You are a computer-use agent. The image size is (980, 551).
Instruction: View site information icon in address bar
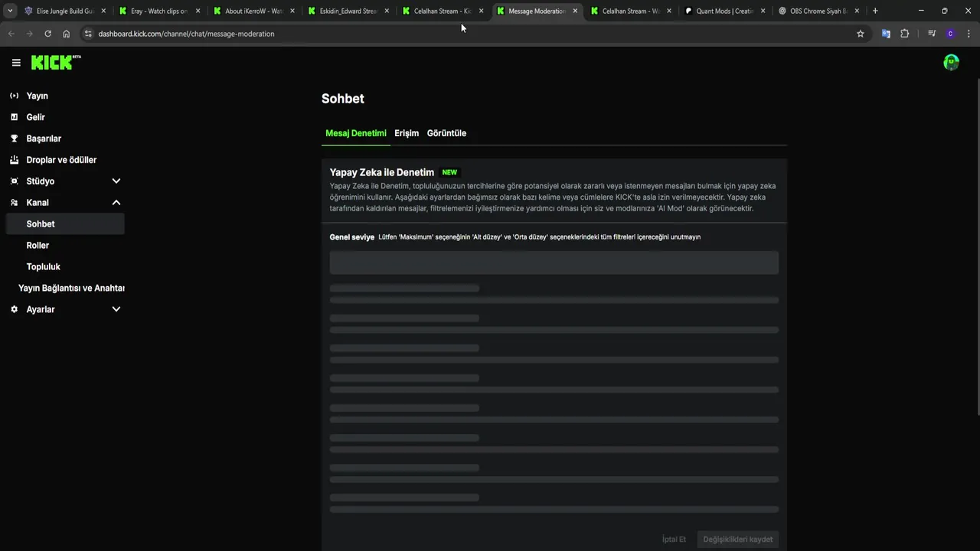pyautogui.click(x=88, y=34)
